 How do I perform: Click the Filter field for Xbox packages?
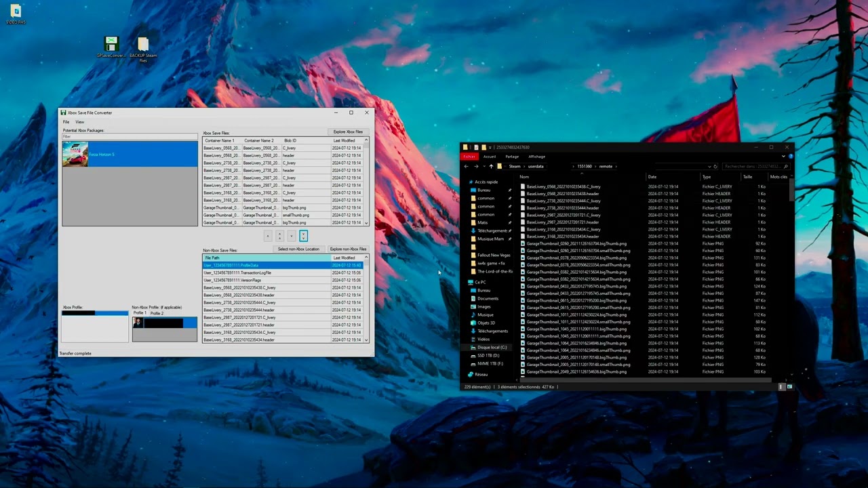coord(130,136)
